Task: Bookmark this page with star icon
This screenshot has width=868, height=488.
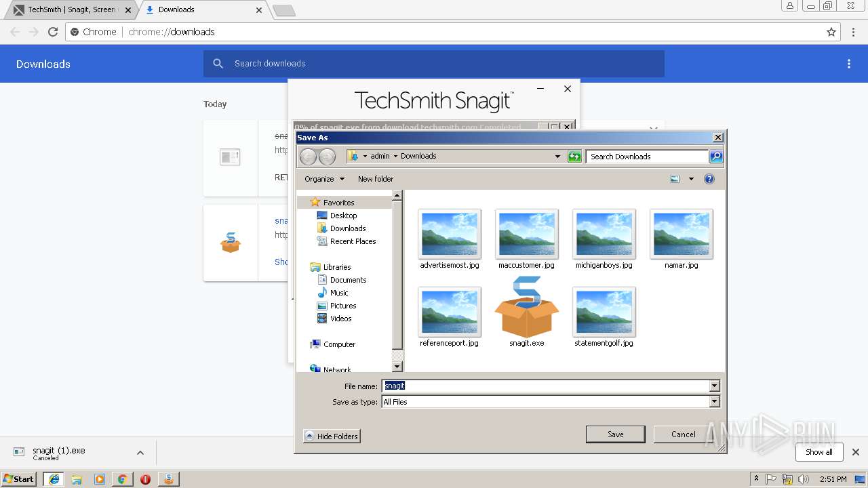Action: (x=831, y=32)
